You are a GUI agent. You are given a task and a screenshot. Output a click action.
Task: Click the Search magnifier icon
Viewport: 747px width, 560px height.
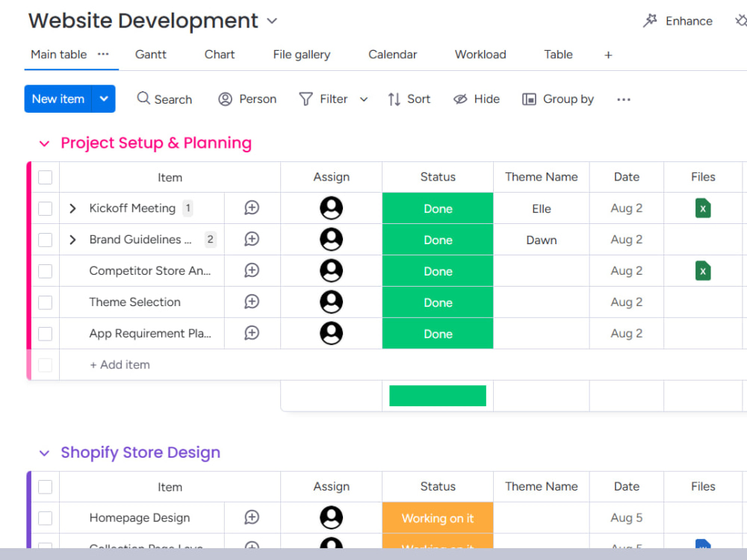(x=143, y=98)
